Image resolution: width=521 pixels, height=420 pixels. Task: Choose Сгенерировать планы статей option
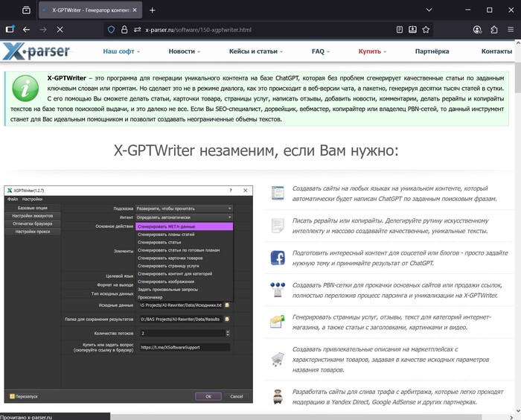(x=184, y=235)
